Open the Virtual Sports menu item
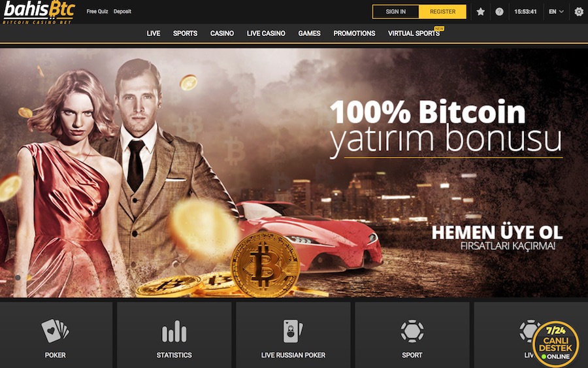 pos(414,33)
